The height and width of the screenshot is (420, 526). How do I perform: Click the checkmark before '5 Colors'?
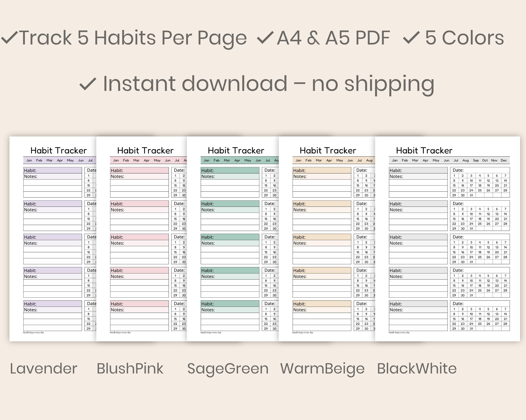(x=411, y=38)
